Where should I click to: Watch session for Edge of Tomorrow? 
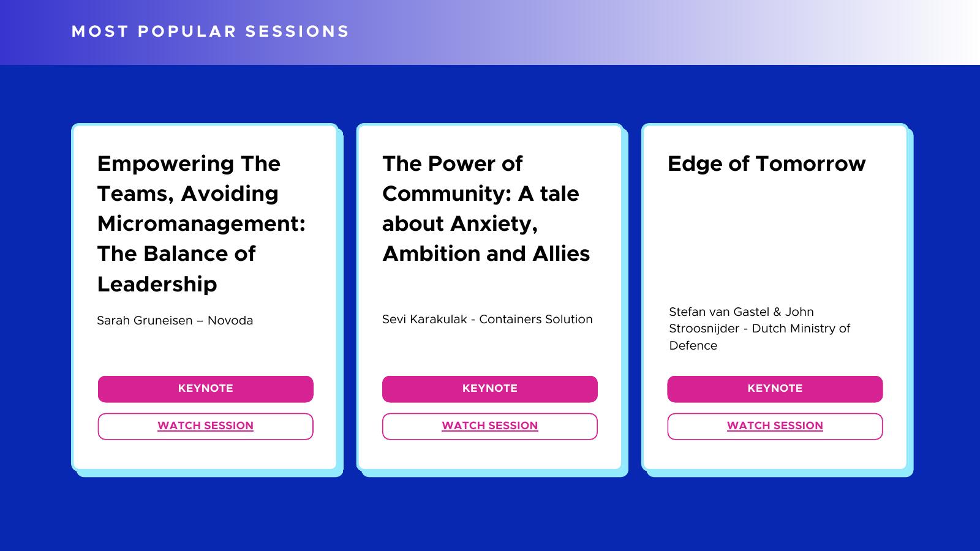775,426
